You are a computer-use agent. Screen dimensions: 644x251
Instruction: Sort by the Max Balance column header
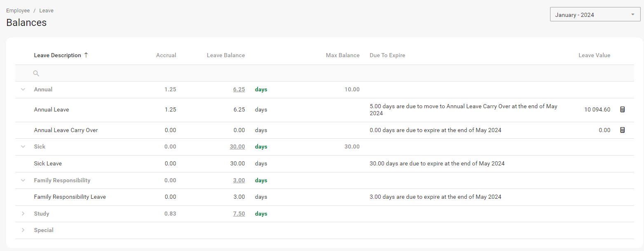pos(342,55)
